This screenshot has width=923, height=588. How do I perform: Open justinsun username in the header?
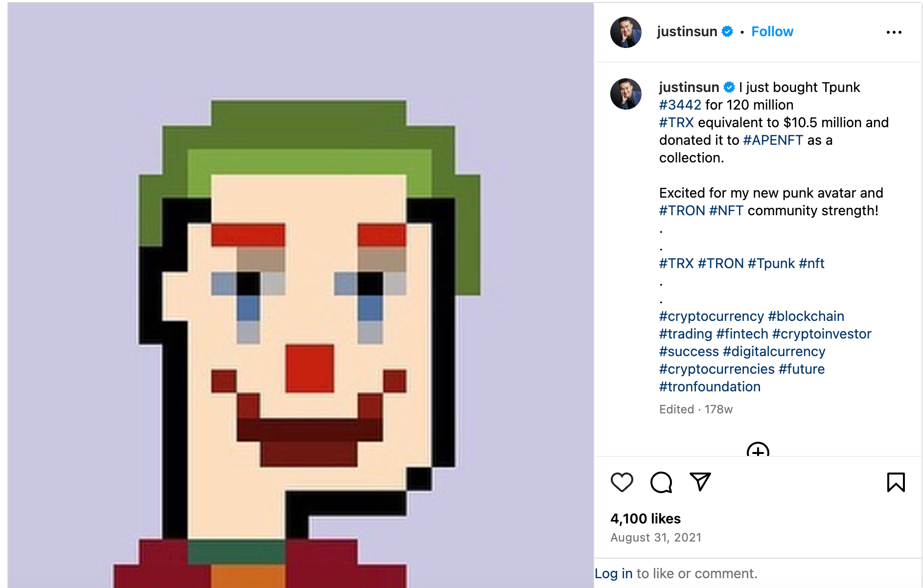(687, 32)
